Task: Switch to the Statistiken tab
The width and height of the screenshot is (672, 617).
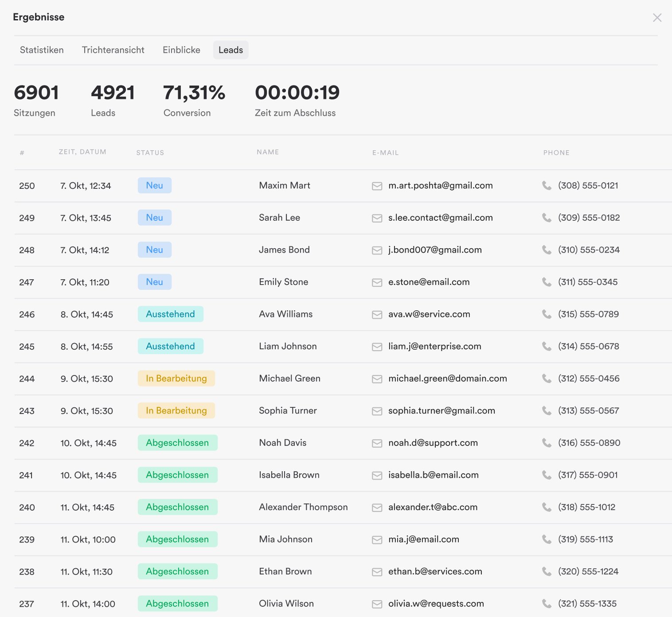Action: (x=42, y=50)
